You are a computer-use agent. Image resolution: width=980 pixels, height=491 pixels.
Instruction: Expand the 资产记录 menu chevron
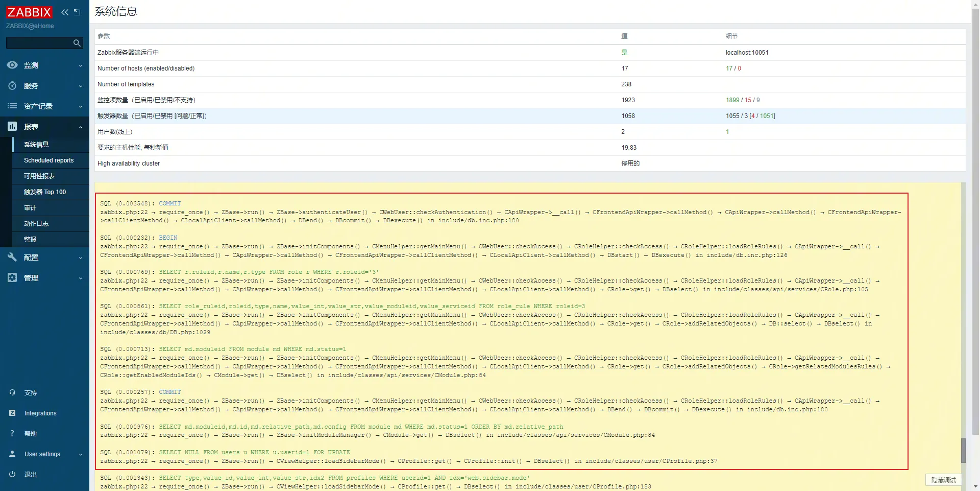point(81,107)
